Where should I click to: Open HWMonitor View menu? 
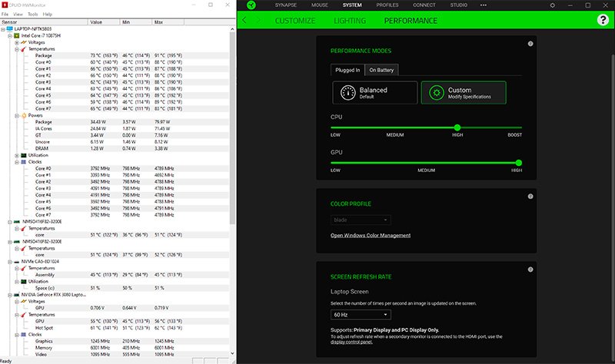(x=18, y=14)
